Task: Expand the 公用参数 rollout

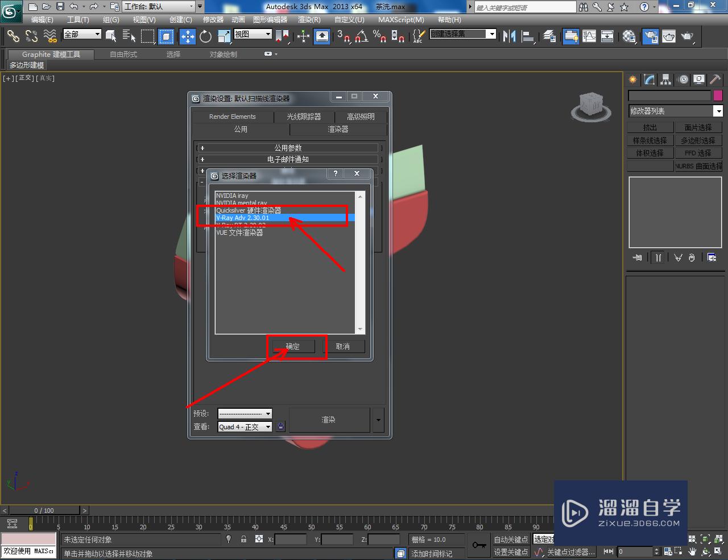Action: click(288, 148)
